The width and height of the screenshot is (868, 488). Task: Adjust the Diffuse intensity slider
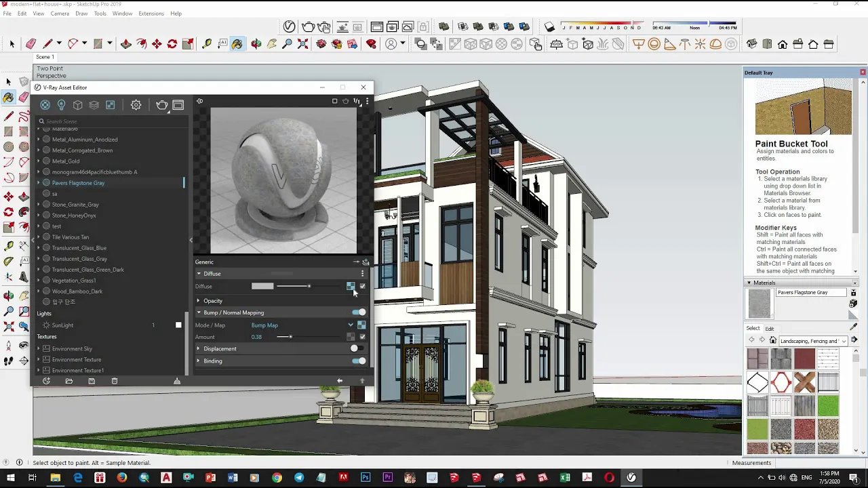pyautogui.click(x=309, y=286)
